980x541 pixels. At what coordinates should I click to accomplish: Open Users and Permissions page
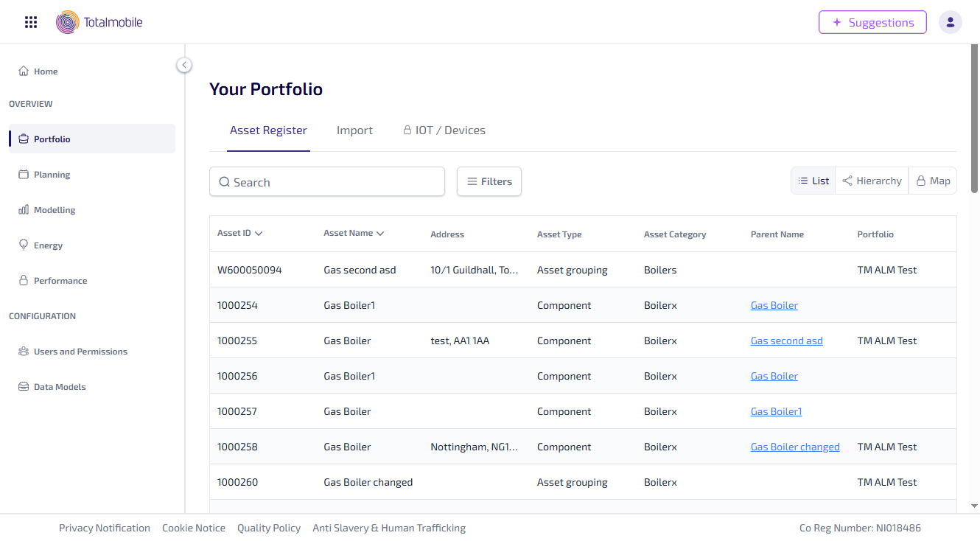click(80, 352)
